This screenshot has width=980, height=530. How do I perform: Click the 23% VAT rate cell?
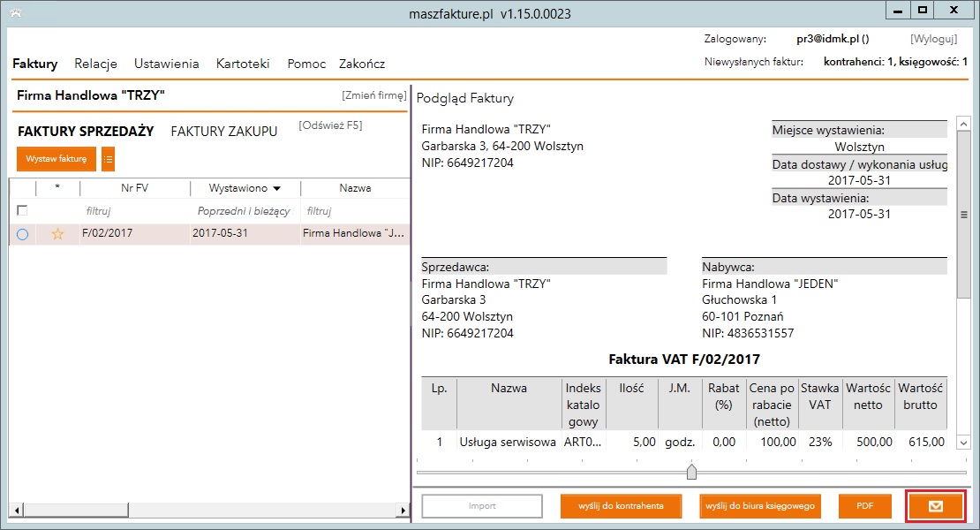pyautogui.click(x=820, y=442)
